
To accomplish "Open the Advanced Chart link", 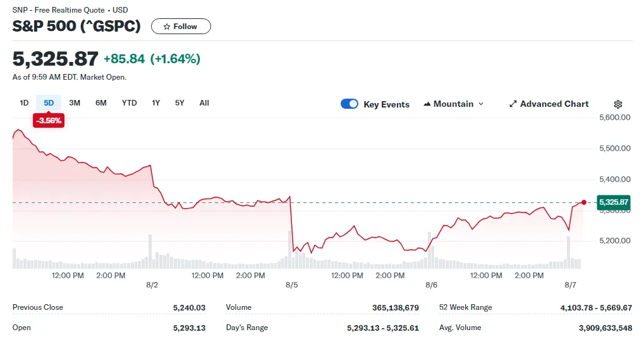I will 549,104.
